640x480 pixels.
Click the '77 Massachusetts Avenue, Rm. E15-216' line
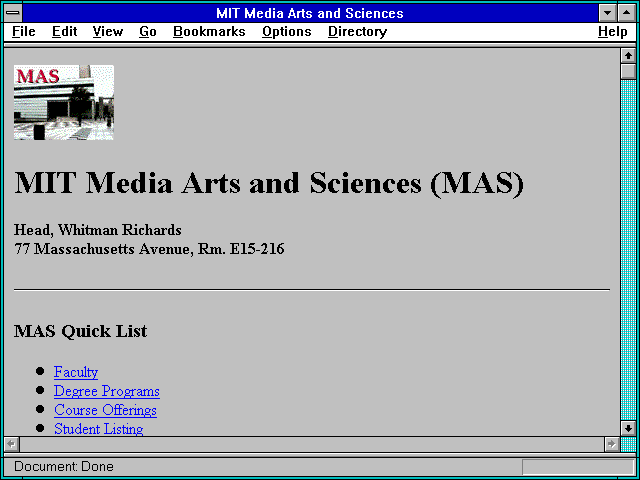click(149, 249)
